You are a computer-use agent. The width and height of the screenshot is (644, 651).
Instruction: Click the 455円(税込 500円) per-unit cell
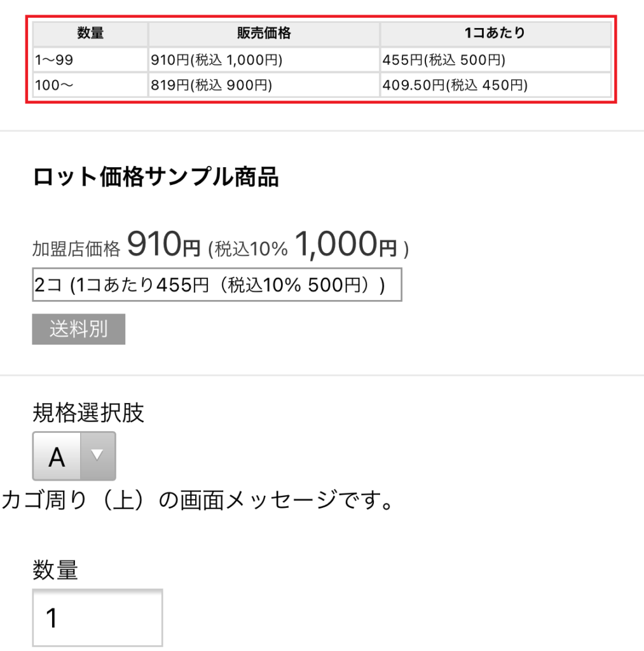click(x=495, y=60)
